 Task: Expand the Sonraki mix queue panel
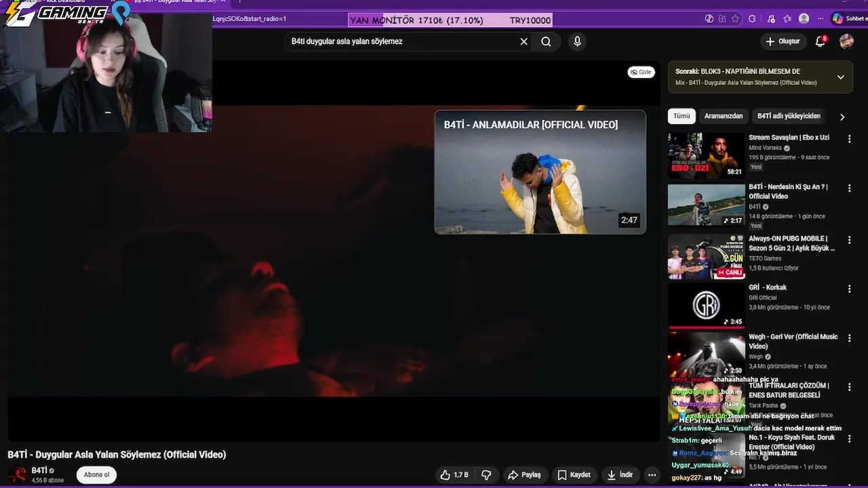[841, 77]
